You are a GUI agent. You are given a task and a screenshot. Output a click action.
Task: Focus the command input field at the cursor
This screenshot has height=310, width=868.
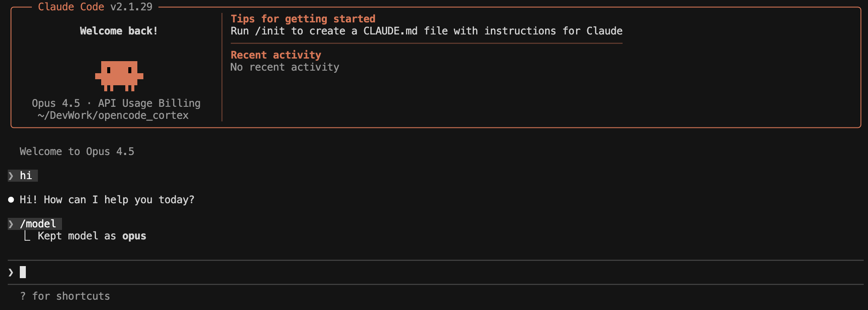pos(436,272)
